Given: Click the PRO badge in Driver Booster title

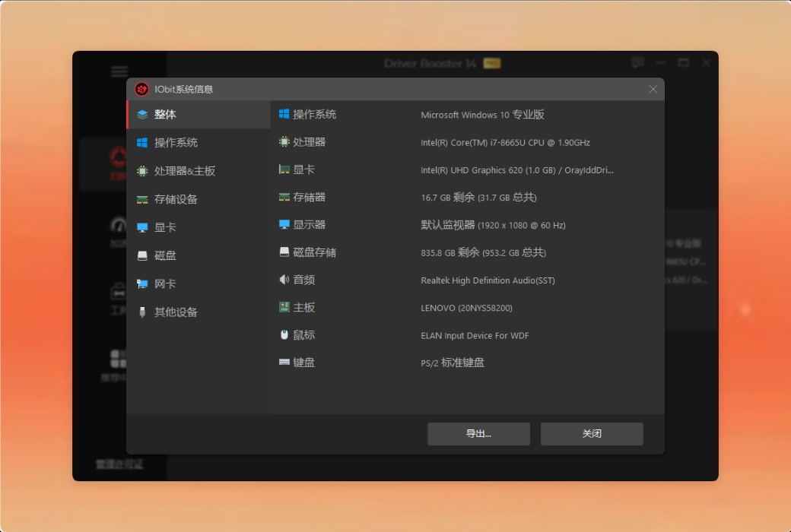Looking at the screenshot, I should coord(492,63).
